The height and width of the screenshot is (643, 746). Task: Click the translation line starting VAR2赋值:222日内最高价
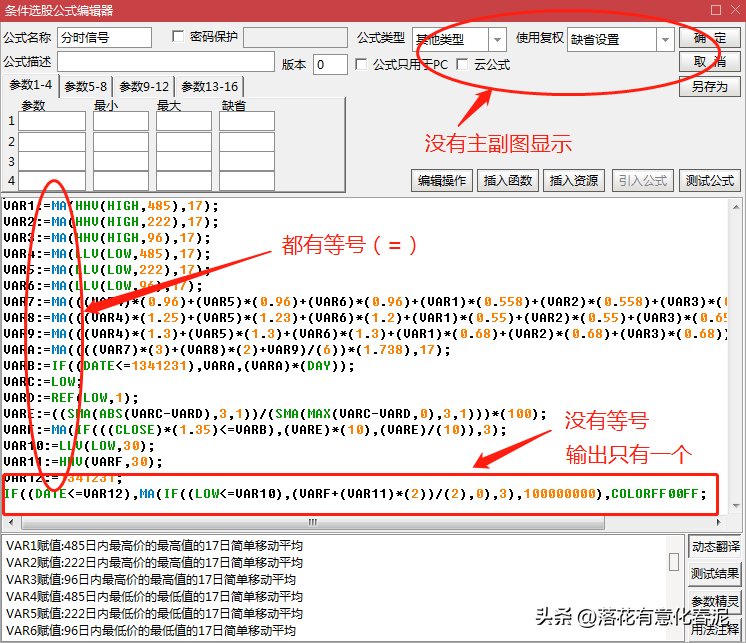coord(154,563)
